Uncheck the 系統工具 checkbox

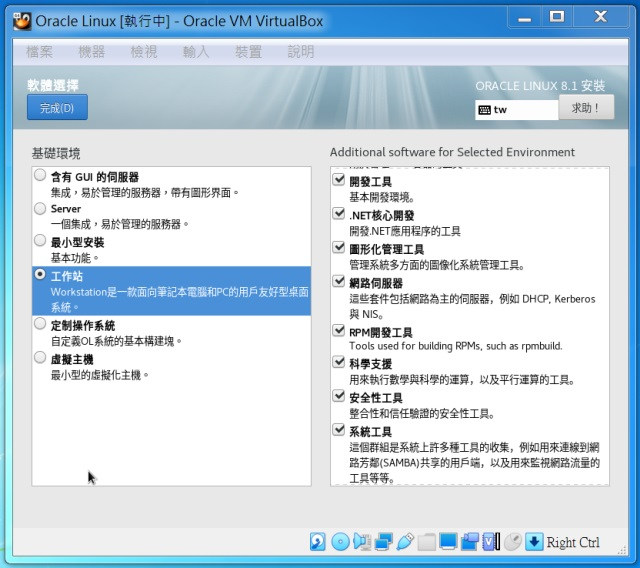[x=339, y=430]
